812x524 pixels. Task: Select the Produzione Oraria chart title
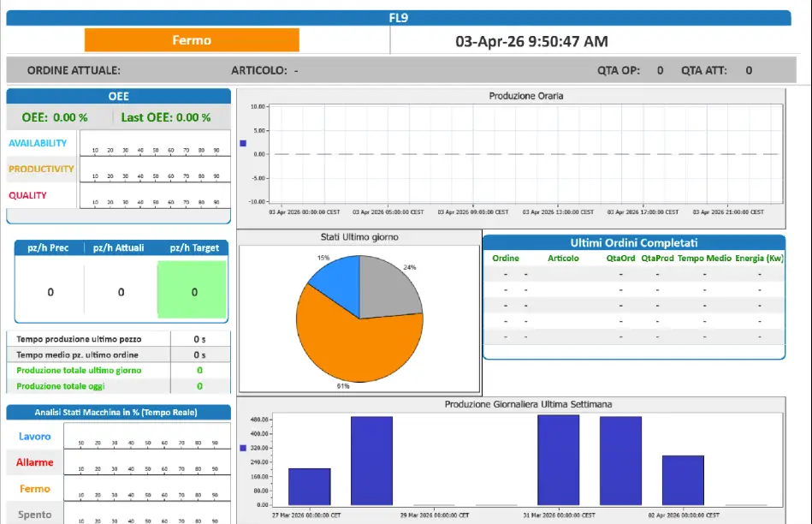coord(526,96)
